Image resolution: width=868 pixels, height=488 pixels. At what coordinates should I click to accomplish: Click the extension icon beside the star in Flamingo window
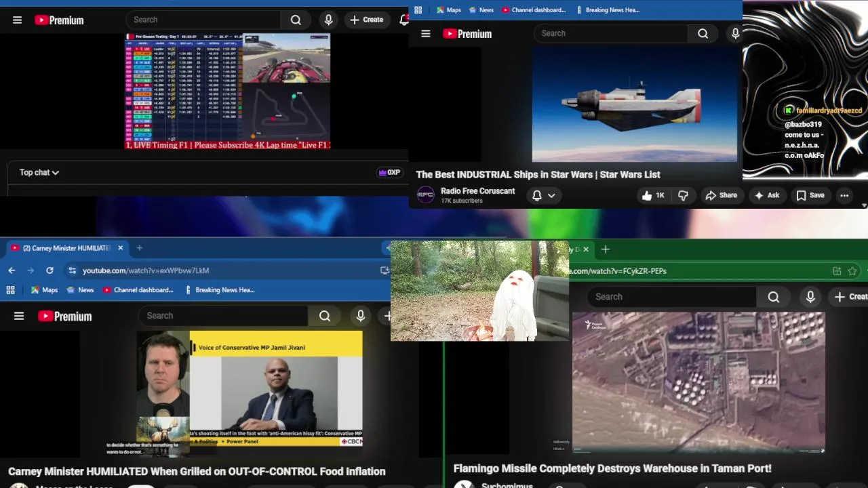pyautogui.click(x=837, y=271)
